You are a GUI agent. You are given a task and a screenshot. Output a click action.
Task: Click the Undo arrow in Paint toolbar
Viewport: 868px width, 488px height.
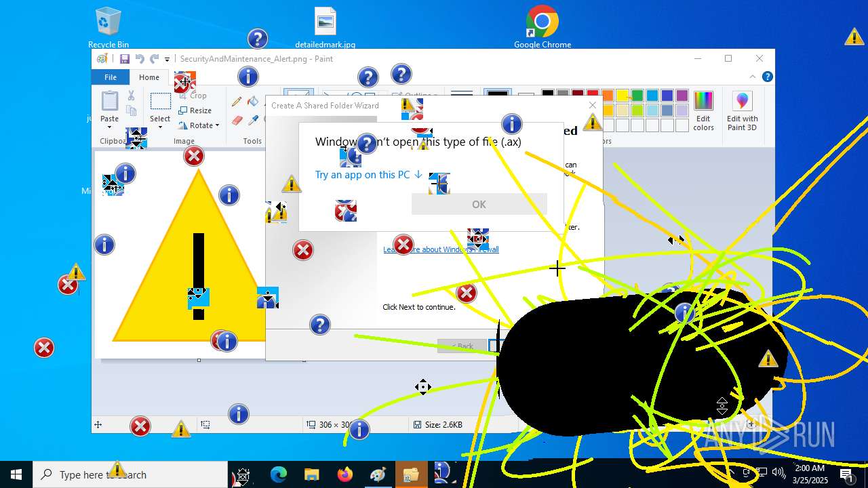[140, 59]
